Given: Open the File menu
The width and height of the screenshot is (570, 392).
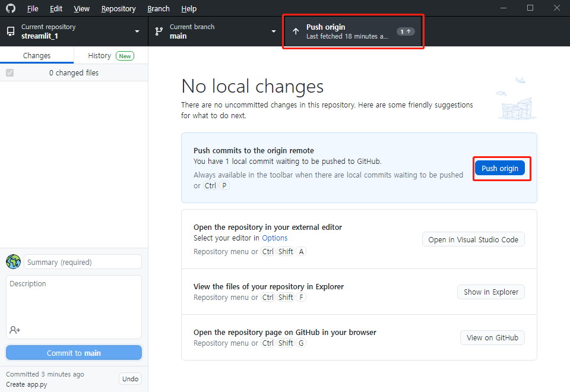Looking at the screenshot, I should 33,8.
